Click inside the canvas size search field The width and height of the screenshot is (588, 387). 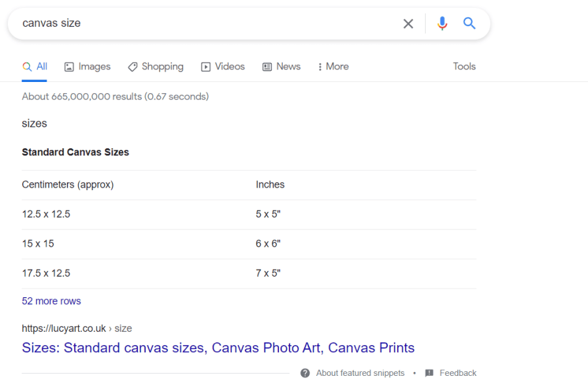tap(206, 23)
